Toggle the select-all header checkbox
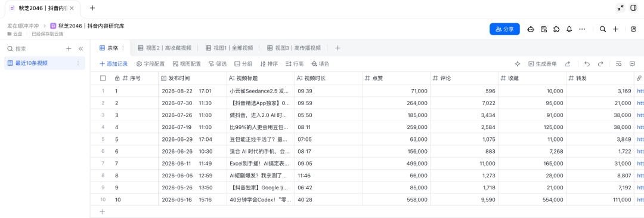This screenshot has width=644, height=218. point(103,78)
